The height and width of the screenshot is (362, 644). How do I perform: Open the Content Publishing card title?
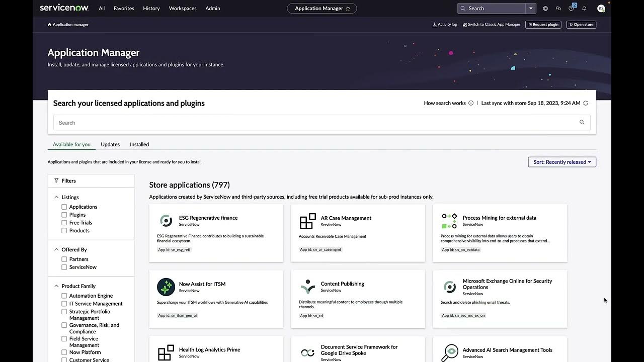[343, 284]
